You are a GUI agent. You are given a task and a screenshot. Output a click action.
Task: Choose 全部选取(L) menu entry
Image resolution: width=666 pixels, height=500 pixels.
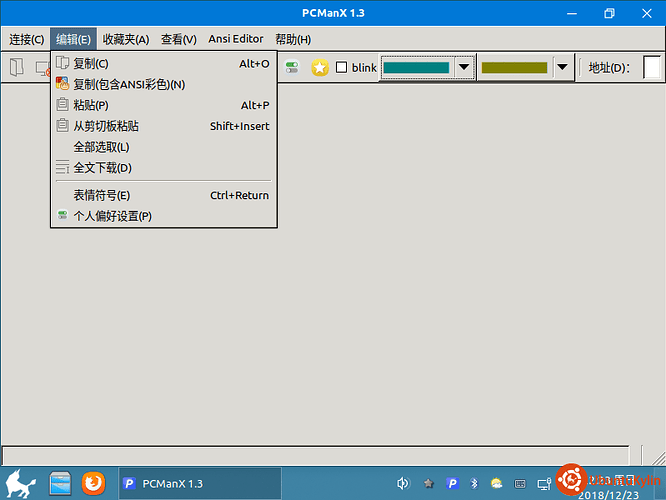coord(164,147)
